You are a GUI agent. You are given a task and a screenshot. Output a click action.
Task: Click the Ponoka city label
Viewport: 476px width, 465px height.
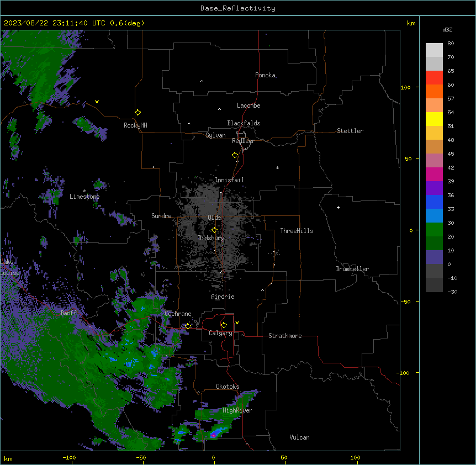click(x=265, y=75)
